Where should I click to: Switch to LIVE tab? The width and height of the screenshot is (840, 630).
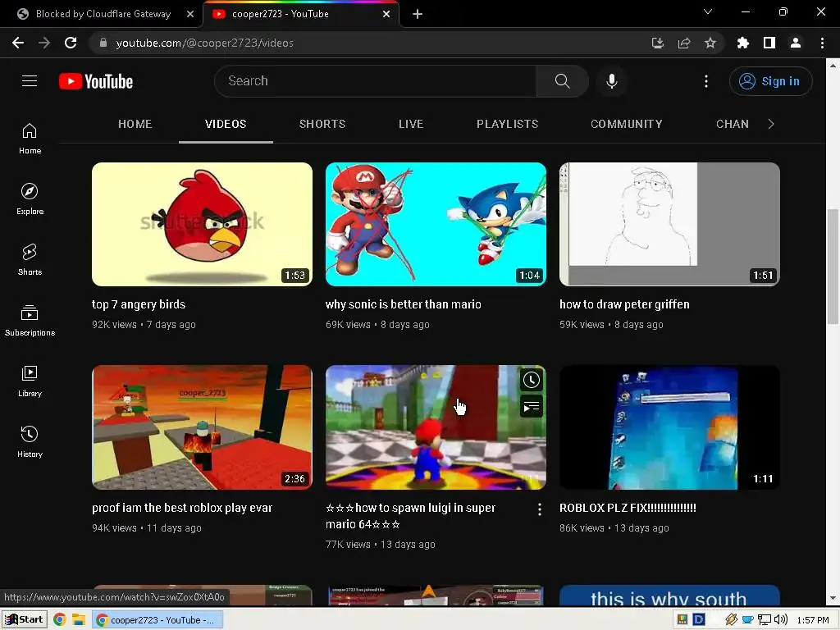(411, 124)
